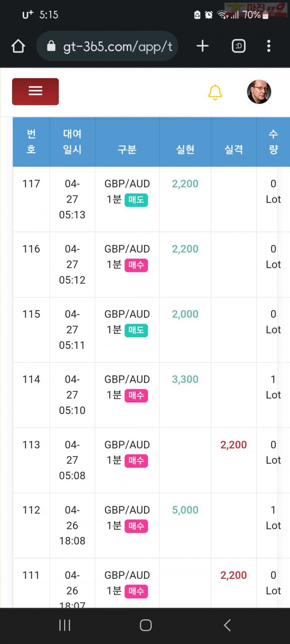Viewport: 290px width, 644px height.
Task: Tap the Android back navigation button
Action: click(x=227, y=625)
